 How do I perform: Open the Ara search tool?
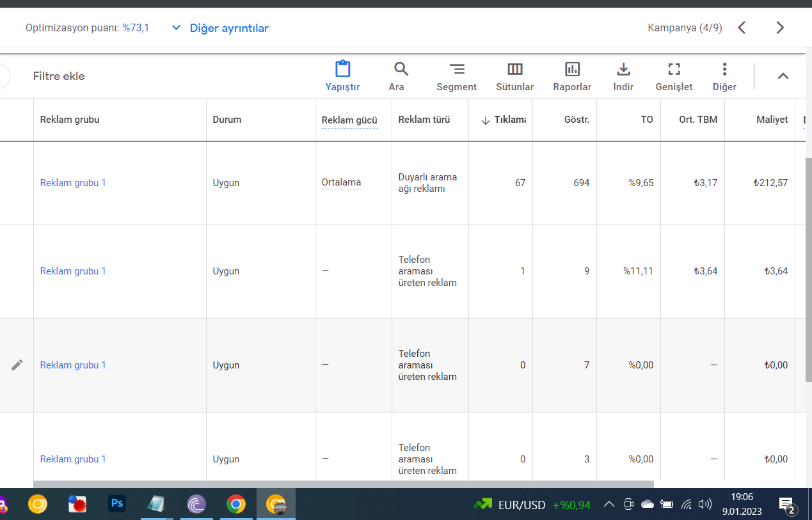[401, 69]
